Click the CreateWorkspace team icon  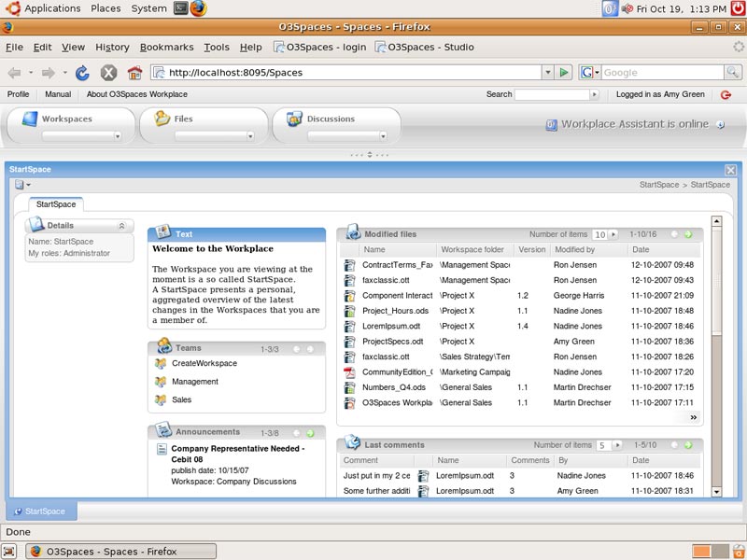pos(161,364)
